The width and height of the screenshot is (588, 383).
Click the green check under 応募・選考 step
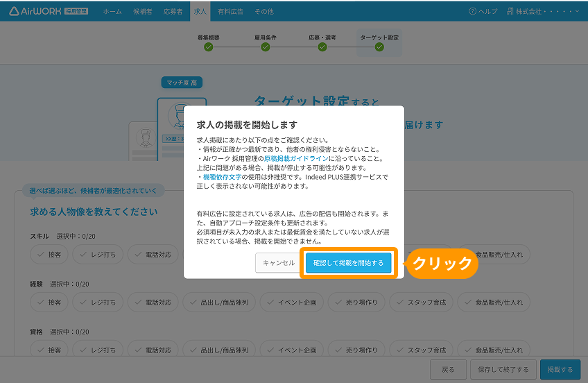pyautogui.click(x=322, y=47)
